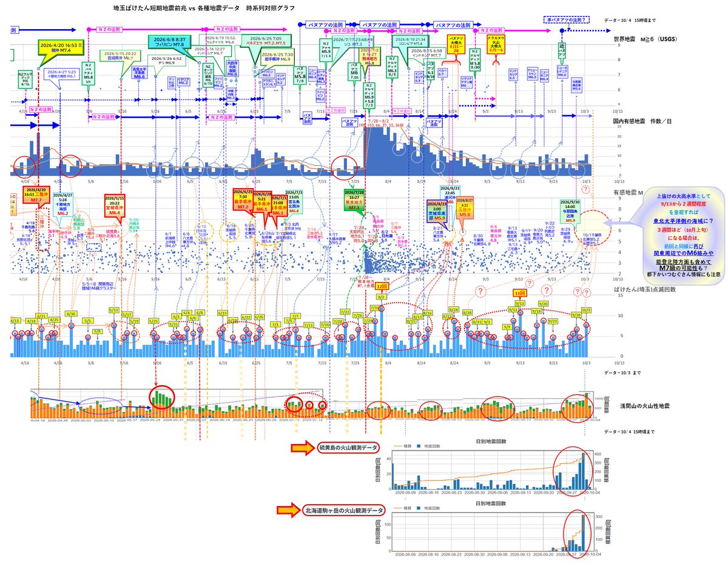Click the yellow 10/3 date tag
The image size is (728, 567).
pos(587,310)
